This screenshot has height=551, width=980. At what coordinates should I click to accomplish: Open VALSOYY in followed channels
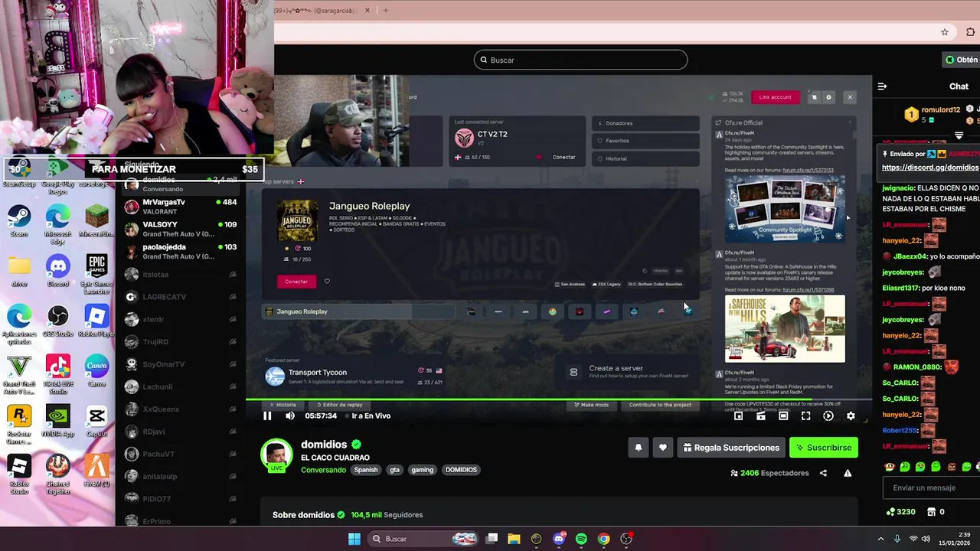point(181,230)
